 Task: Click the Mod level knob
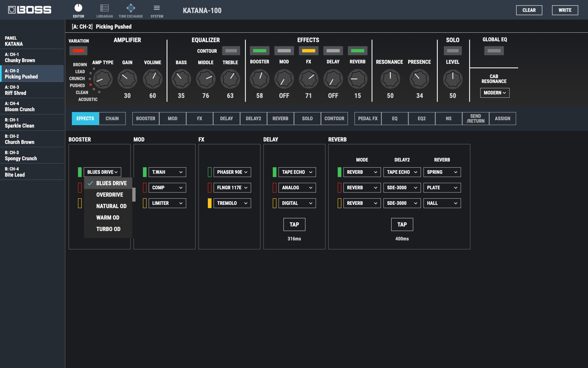(284, 79)
